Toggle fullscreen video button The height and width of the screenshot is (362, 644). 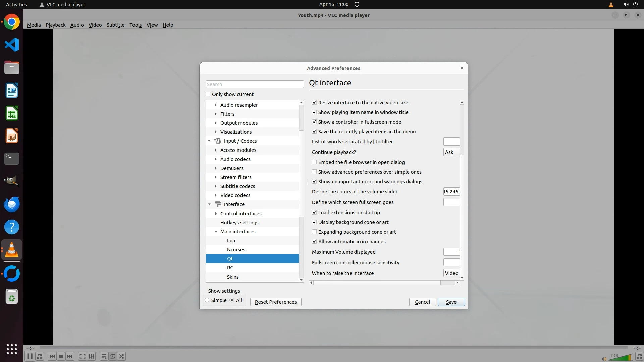tap(82, 356)
